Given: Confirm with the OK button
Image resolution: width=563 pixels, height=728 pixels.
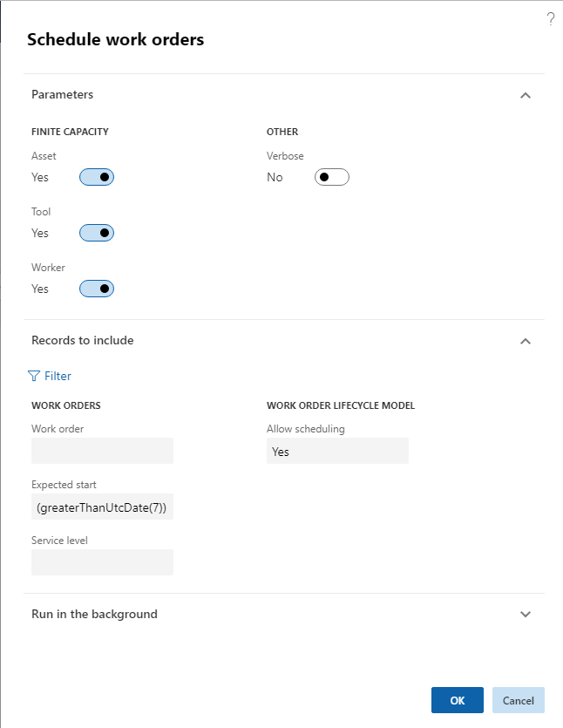Looking at the screenshot, I should click(458, 700).
